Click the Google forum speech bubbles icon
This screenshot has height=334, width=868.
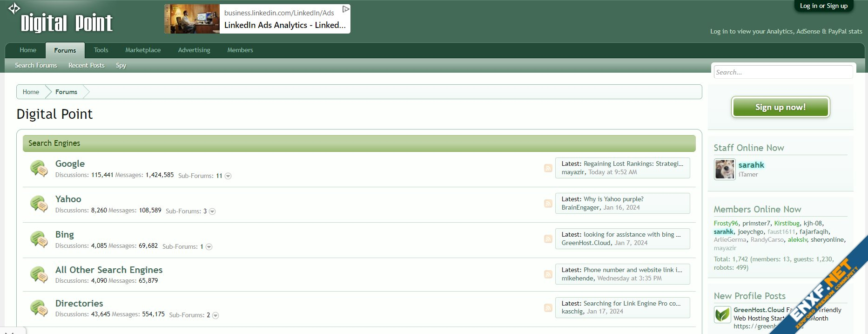coord(39,168)
